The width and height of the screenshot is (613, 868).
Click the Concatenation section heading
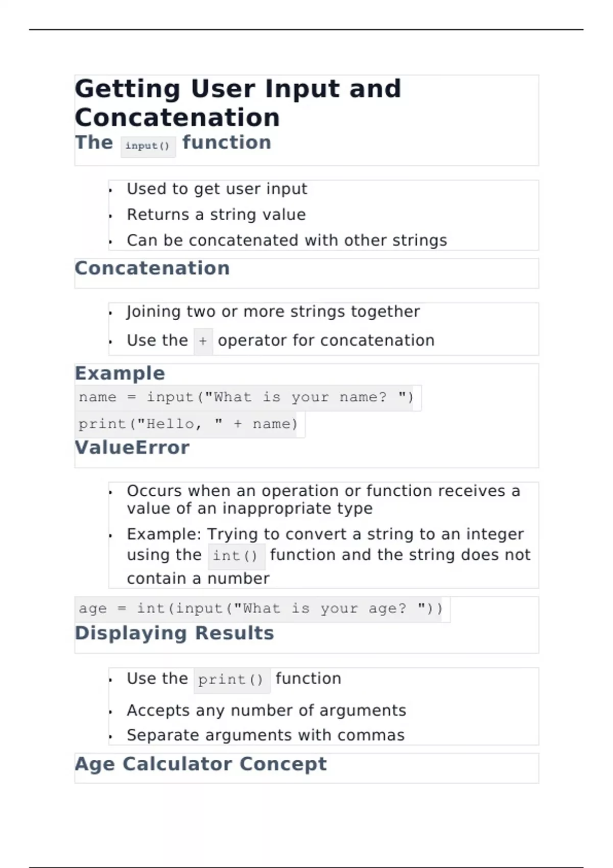(152, 268)
